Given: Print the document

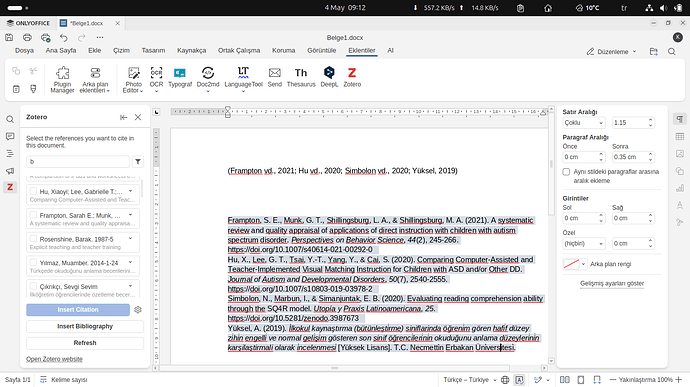Looking at the screenshot, I should click(27, 37).
